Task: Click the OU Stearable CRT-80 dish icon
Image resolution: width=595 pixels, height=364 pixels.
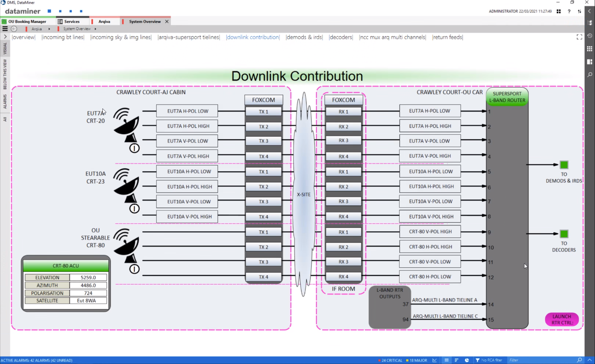Action: click(x=126, y=246)
